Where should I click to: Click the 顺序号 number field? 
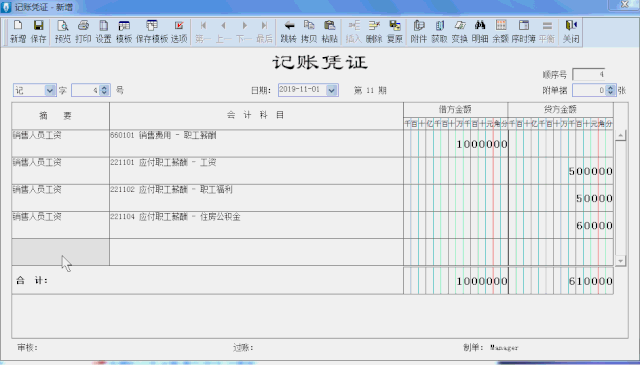coord(589,74)
